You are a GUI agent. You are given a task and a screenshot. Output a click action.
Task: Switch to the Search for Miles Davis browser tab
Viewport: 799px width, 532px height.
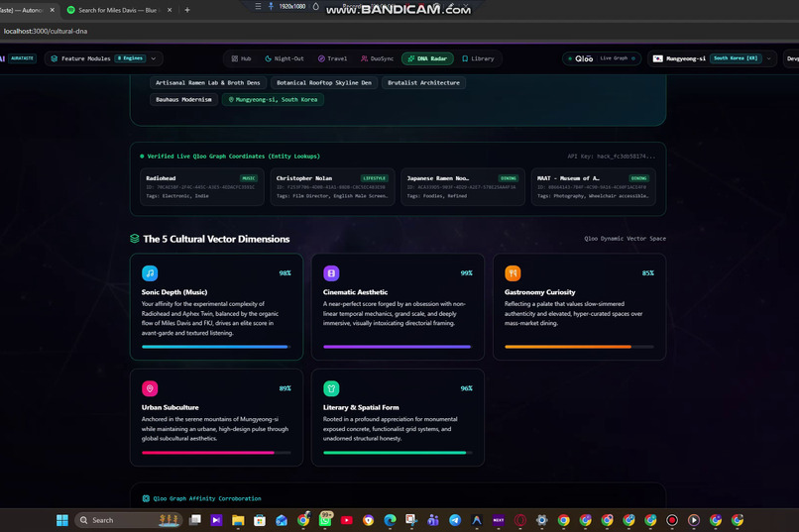118,10
